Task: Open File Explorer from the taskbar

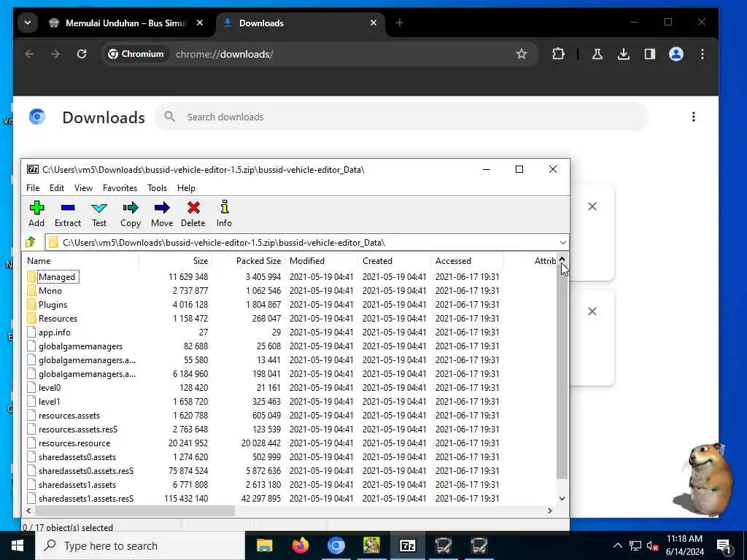Action: (264, 545)
